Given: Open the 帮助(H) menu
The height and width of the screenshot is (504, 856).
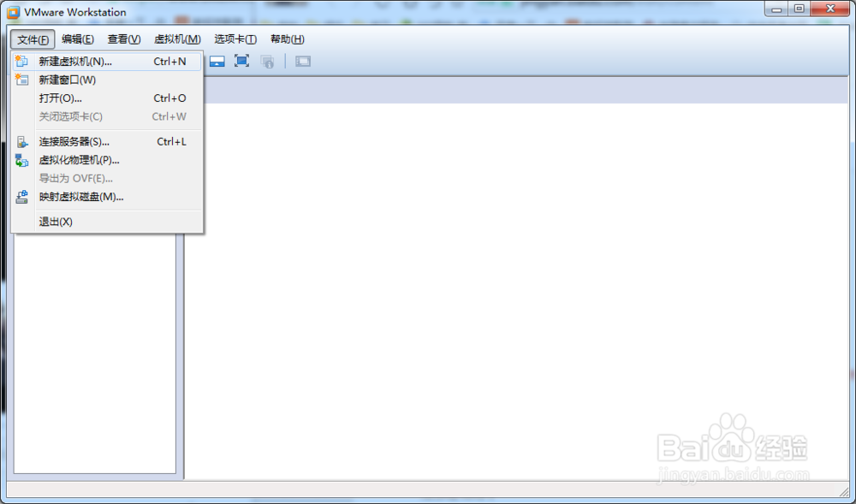Looking at the screenshot, I should (x=287, y=39).
